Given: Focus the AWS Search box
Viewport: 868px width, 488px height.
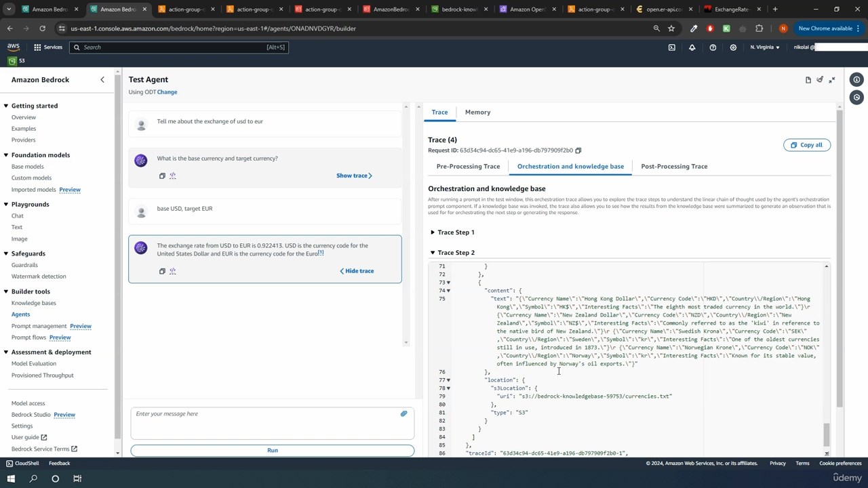Looking at the screenshot, I should 178,47.
